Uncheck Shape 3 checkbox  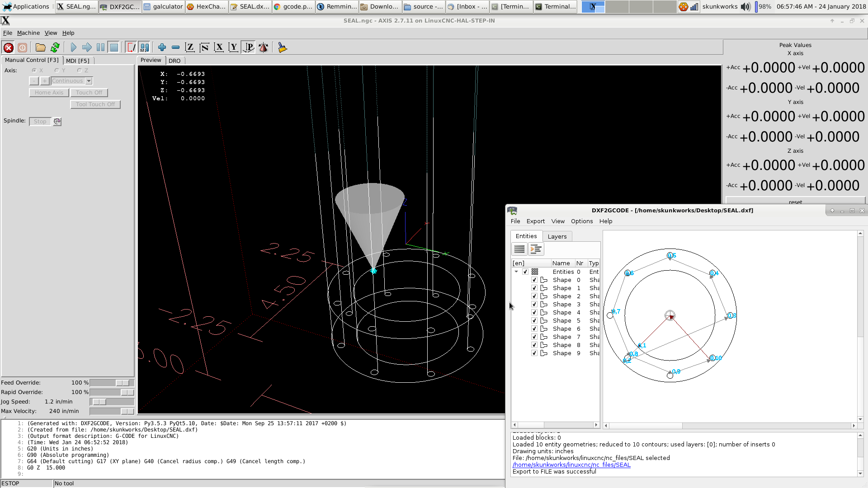click(x=534, y=305)
